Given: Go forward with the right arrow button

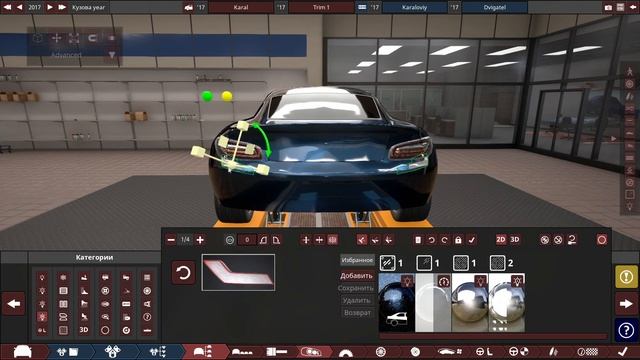Looking at the screenshot, I should coord(626,304).
